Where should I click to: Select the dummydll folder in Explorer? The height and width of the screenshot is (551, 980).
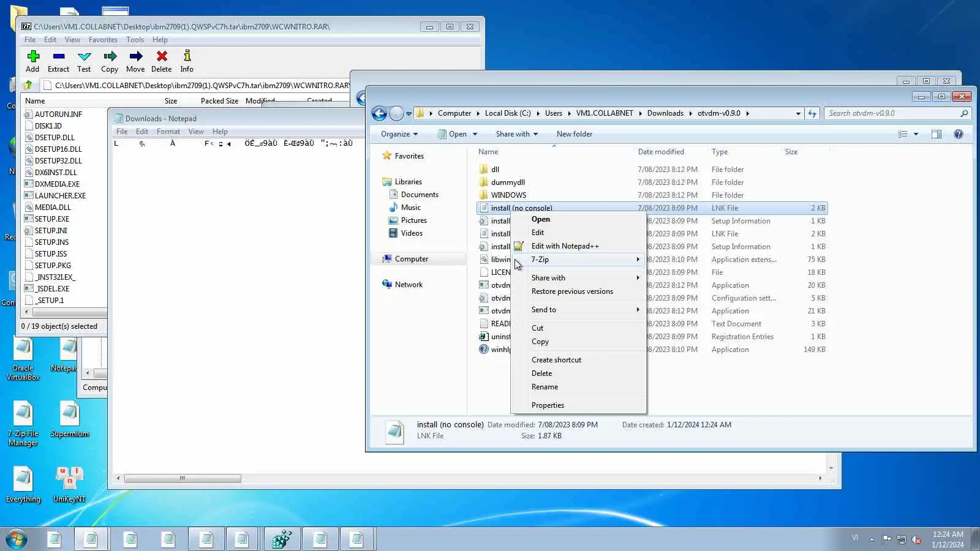coord(508,182)
